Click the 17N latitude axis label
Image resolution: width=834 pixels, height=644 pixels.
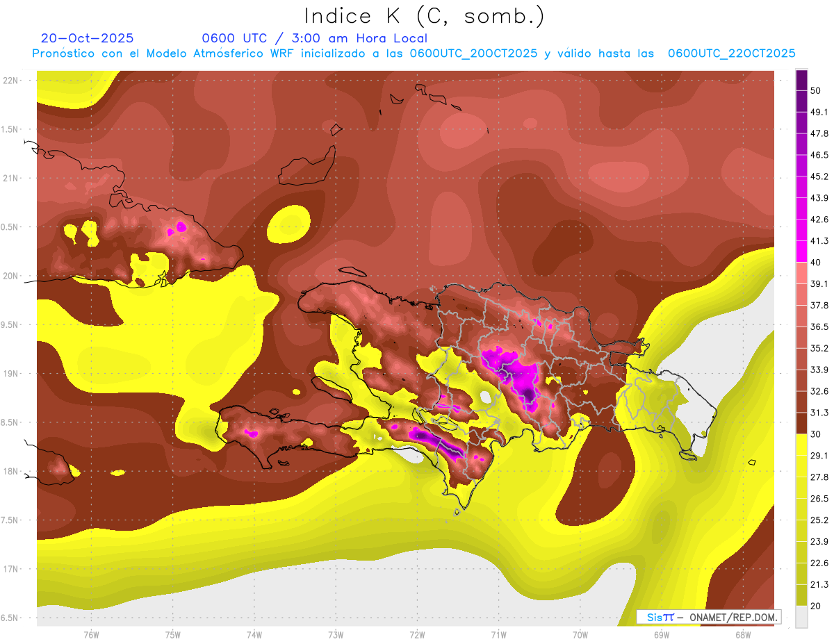click(11, 569)
